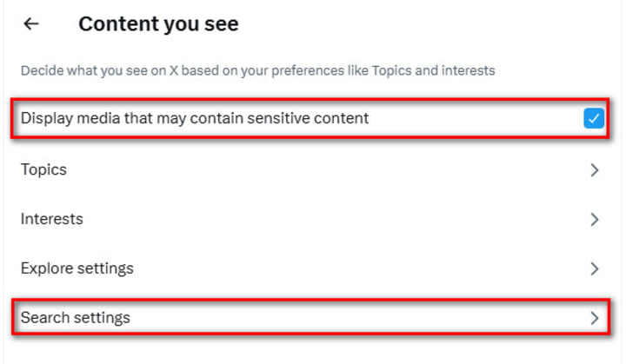Return to previous settings page via back arrow
The image size is (626, 364).
point(31,24)
